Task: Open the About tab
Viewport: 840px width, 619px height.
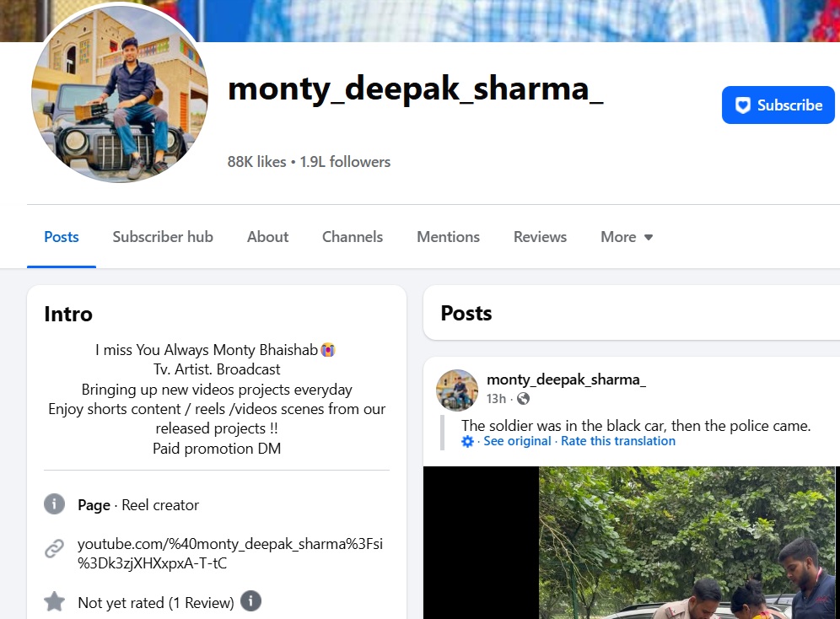Action: pos(267,237)
